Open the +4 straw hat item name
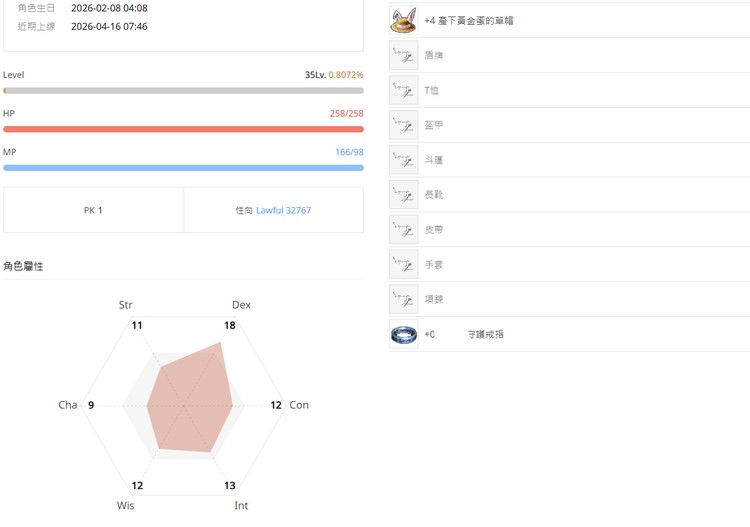Image resolution: width=750 pixels, height=527 pixels. tap(469, 20)
